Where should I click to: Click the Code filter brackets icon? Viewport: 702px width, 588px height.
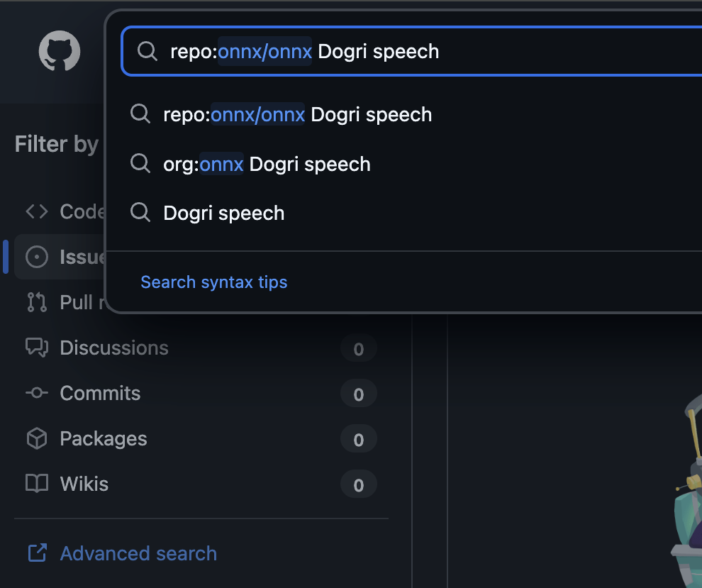click(37, 211)
